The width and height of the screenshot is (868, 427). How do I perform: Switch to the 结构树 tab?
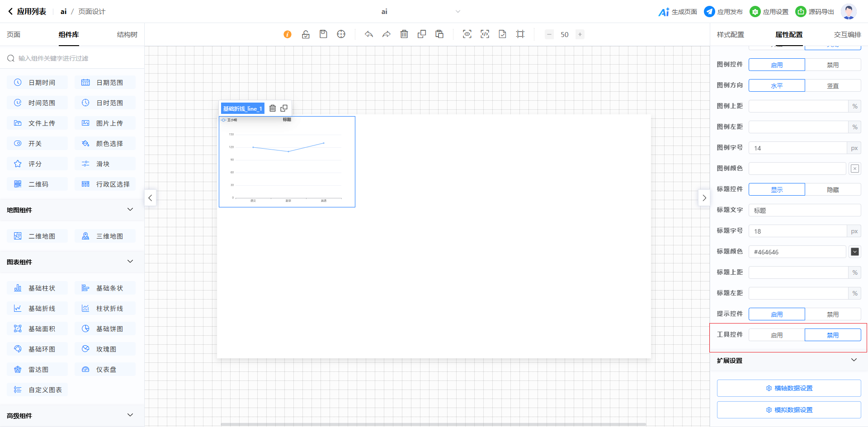point(127,35)
